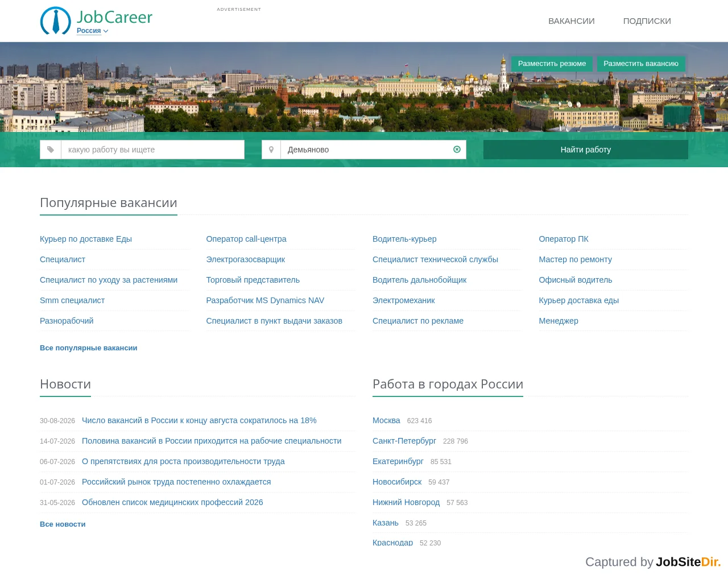Open Офисный водитель vacancies
Viewport: 728px width, 579px height.
pos(576,280)
